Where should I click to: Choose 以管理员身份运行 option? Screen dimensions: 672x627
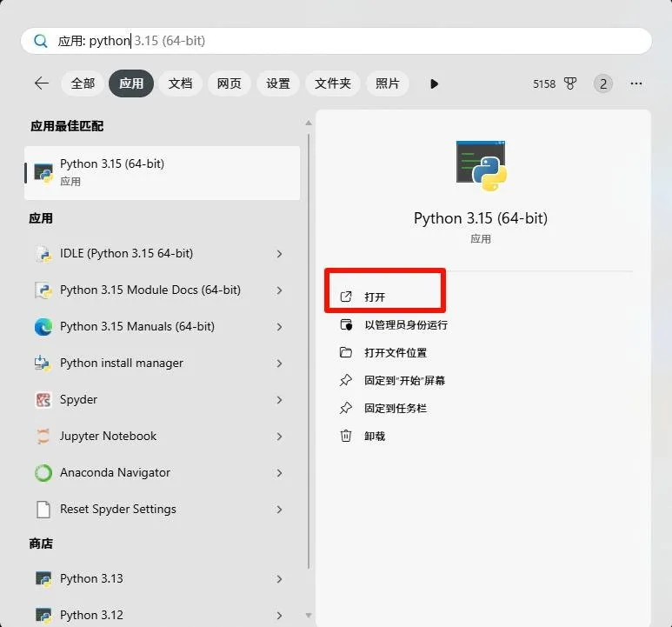click(406, 325)
